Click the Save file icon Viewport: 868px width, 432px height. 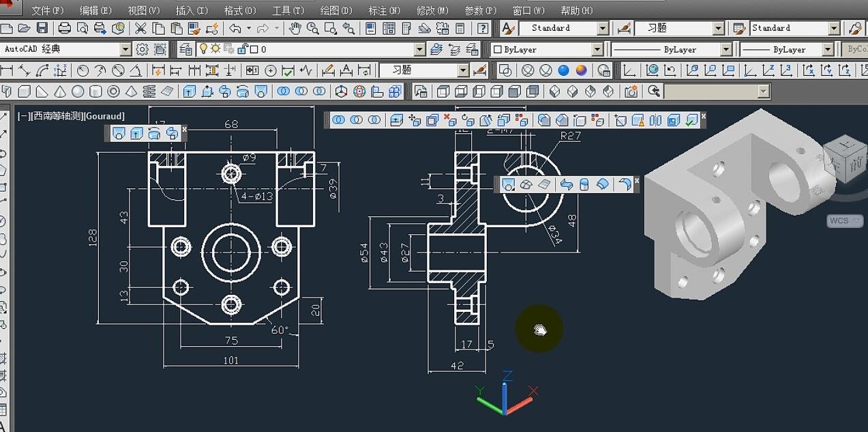[42, 28]
